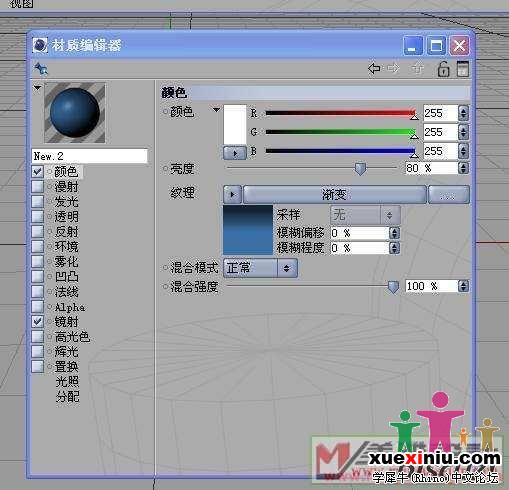Click the back arrow navigation icon
509x490 pixels.
click(x=374, y=69)
